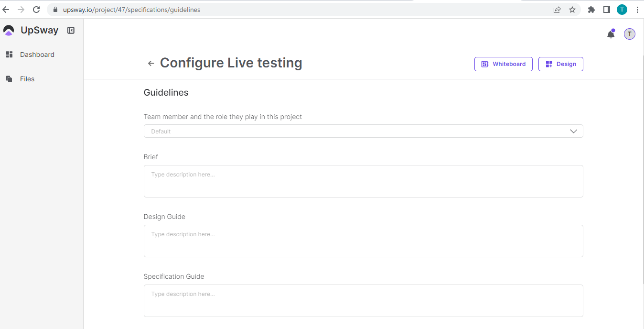Screen dimensions: 644x329
Task: Open the browser extensions puzzle icon
Action: click(591, 10)
